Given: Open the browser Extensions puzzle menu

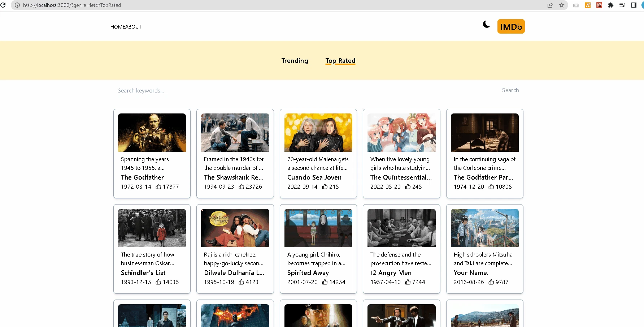Looking at the screenshot, I should (x=611, y=5).
